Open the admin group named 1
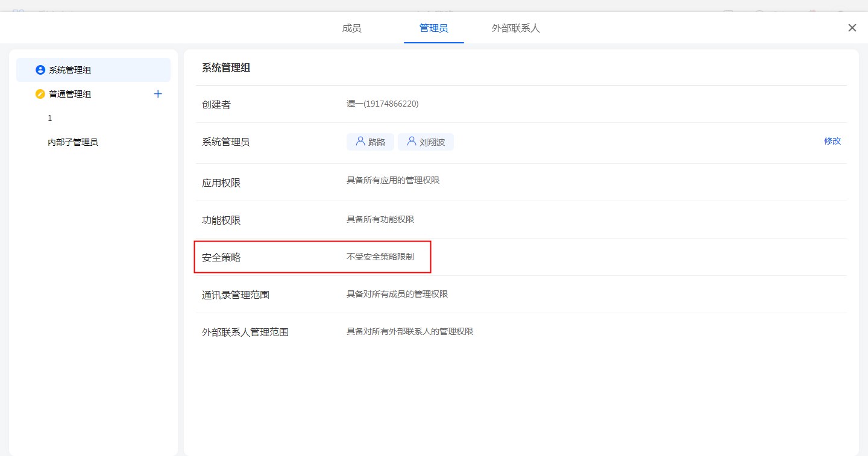 click(50, 118)
